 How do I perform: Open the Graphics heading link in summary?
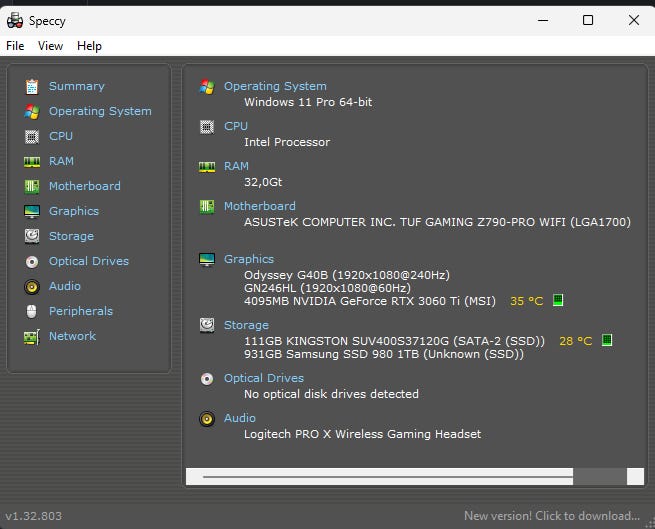pos(249,259)
